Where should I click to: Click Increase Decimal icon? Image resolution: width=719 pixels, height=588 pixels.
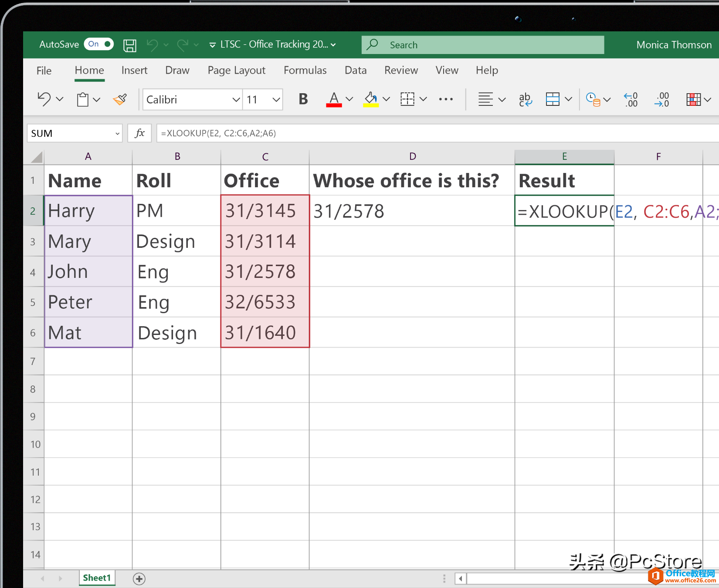pos(631,99)
